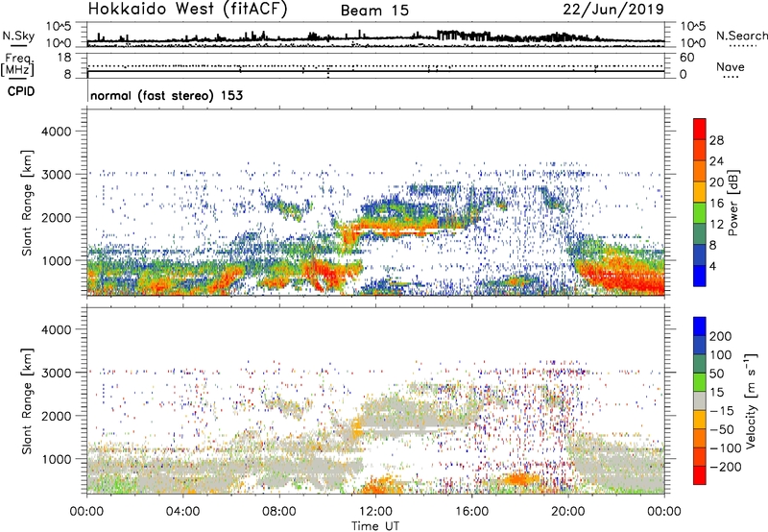This screenshot has width=768, height=532.
Task: Pick the bottom bright blue power colorbar segment
Action: pyautogui.click(x=700, y=276)
